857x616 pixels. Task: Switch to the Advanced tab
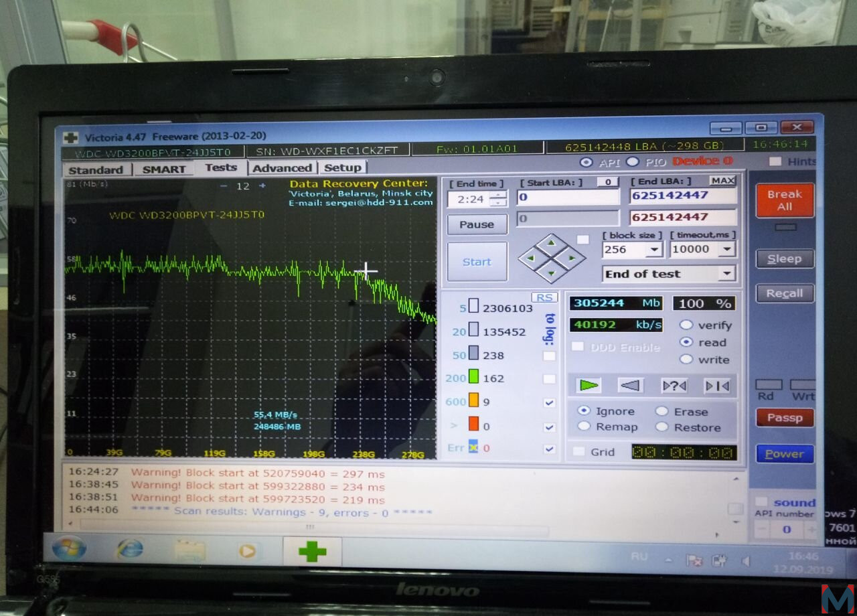(x=283, y=168)
